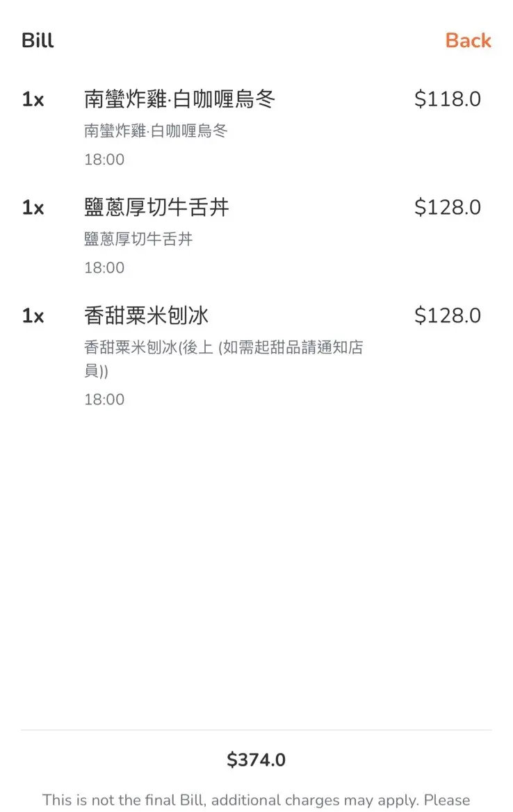513x812 pixels.
Task: Click the $118.0 price
Action: pos(447,99)
